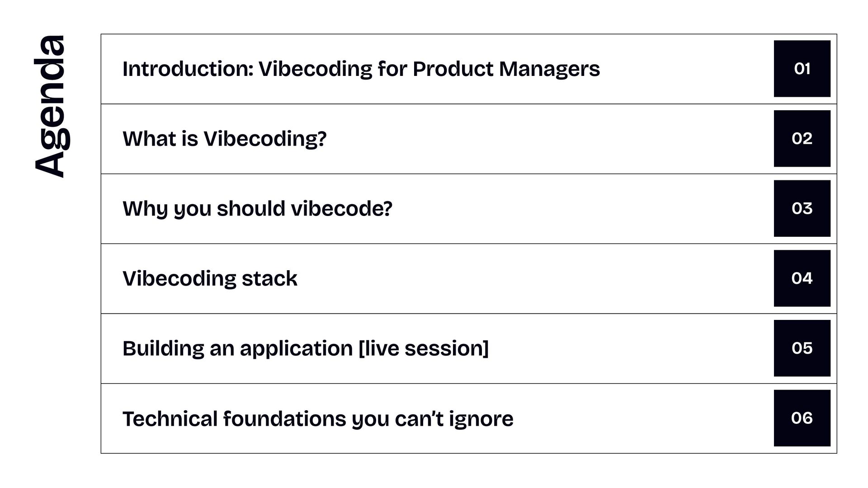Click the words "can't ignore"
Screen dimensions: 868x488
tap(454, 418)
